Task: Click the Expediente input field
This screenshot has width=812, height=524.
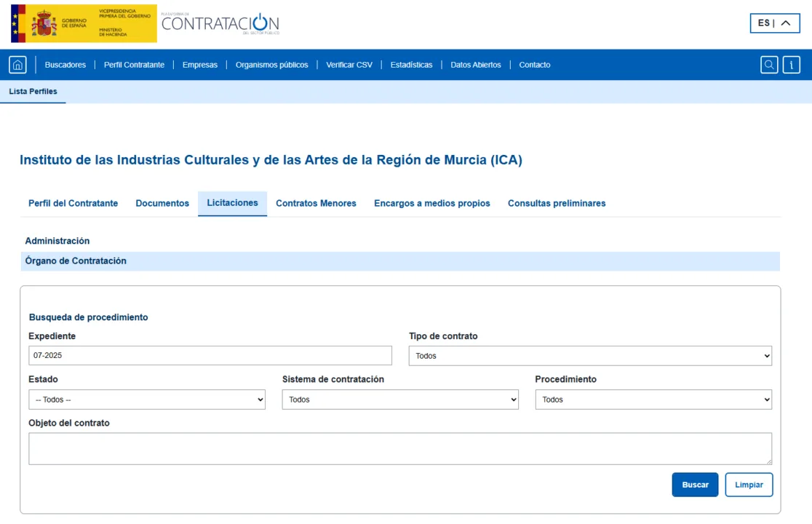Action: click(x=210, y=355)
